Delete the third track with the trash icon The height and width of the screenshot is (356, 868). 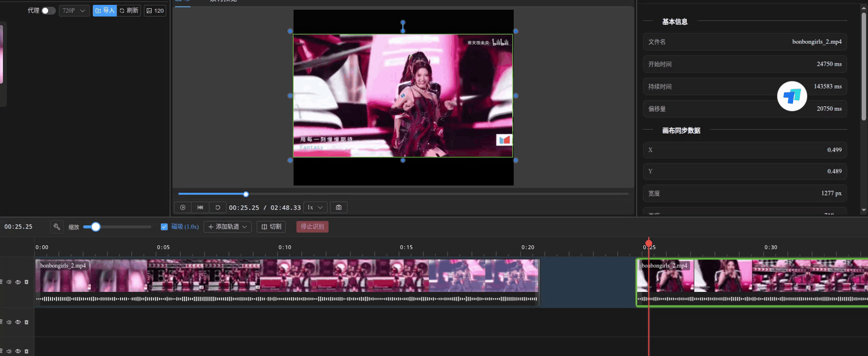click(26, 351)
